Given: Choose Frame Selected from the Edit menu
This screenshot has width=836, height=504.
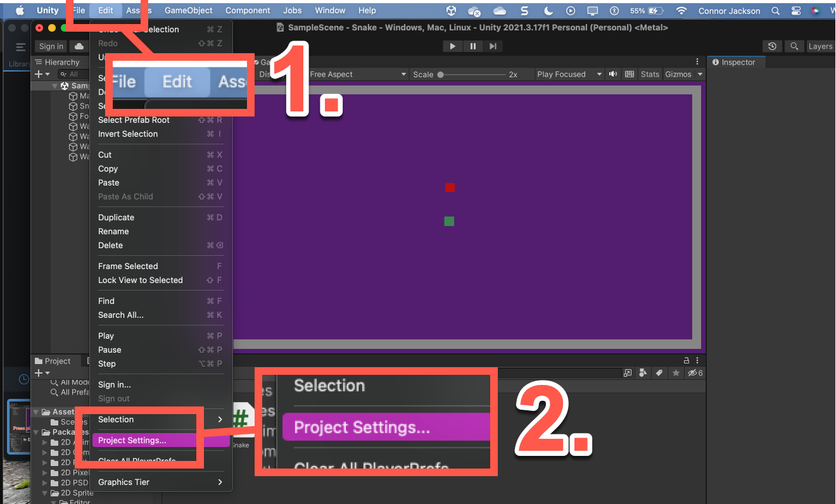Looking at the screenshot, I should 161,266.
